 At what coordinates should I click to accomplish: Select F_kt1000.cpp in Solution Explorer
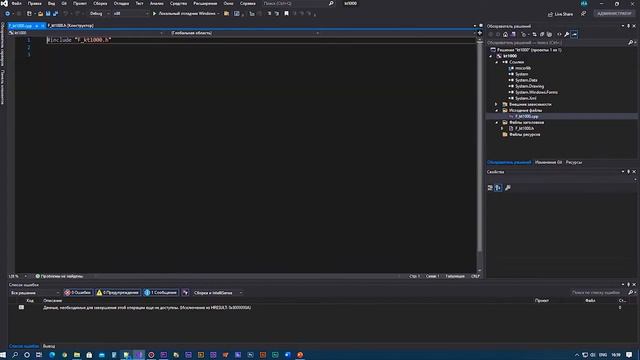(527, 116)
